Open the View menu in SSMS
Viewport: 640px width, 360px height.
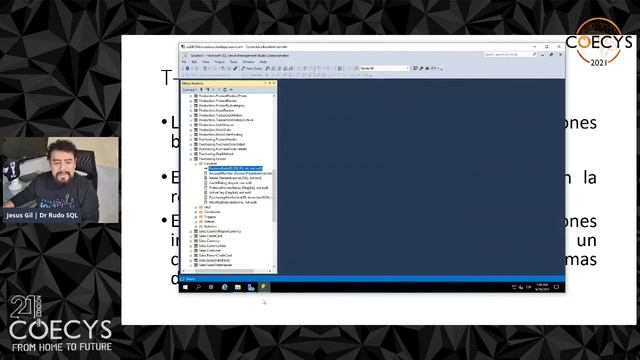pos(206,62)
